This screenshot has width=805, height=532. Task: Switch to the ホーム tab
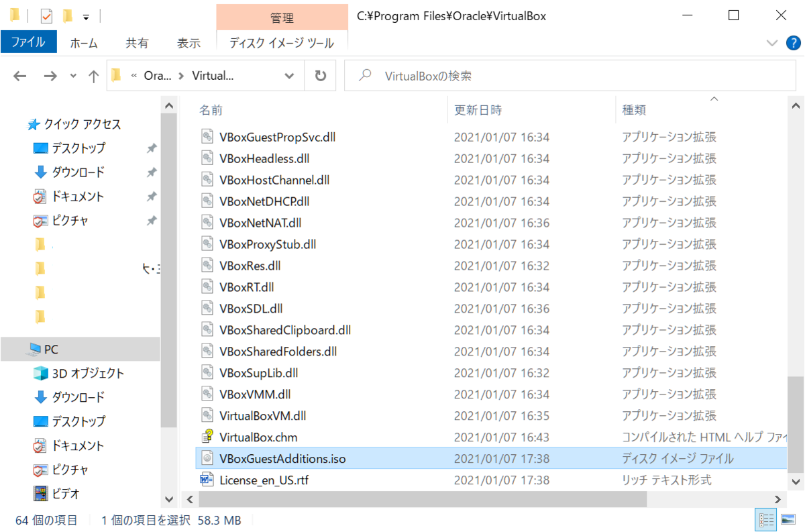[x=84, y=43]
